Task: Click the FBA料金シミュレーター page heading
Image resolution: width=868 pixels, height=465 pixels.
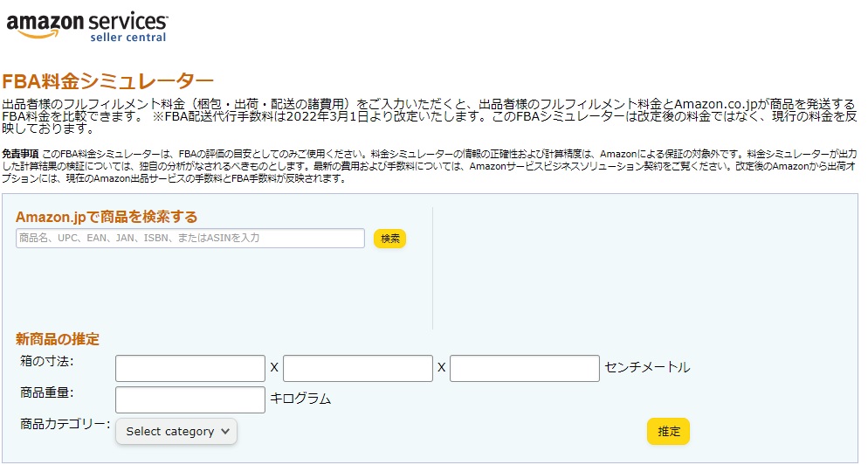Action: click(108, 81)
